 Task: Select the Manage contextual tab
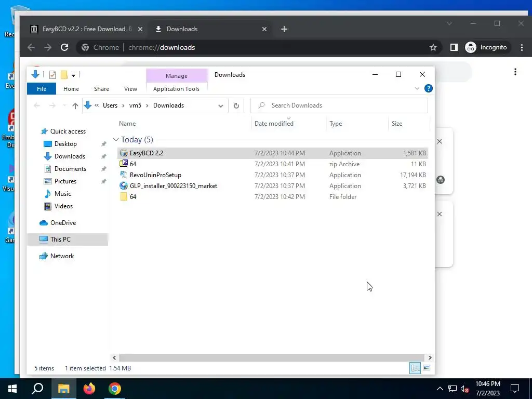coord(177,76)
